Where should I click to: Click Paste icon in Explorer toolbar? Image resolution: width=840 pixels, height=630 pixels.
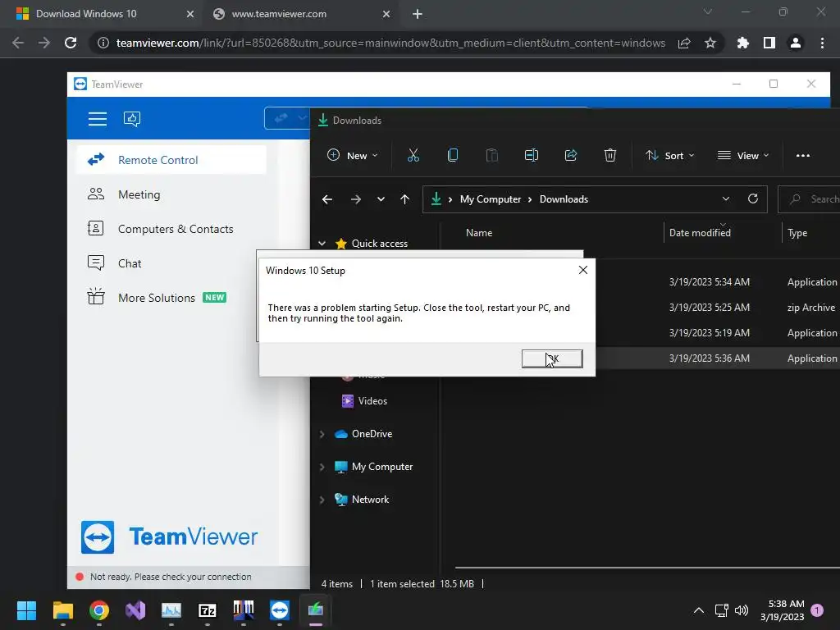click(492, 155)
